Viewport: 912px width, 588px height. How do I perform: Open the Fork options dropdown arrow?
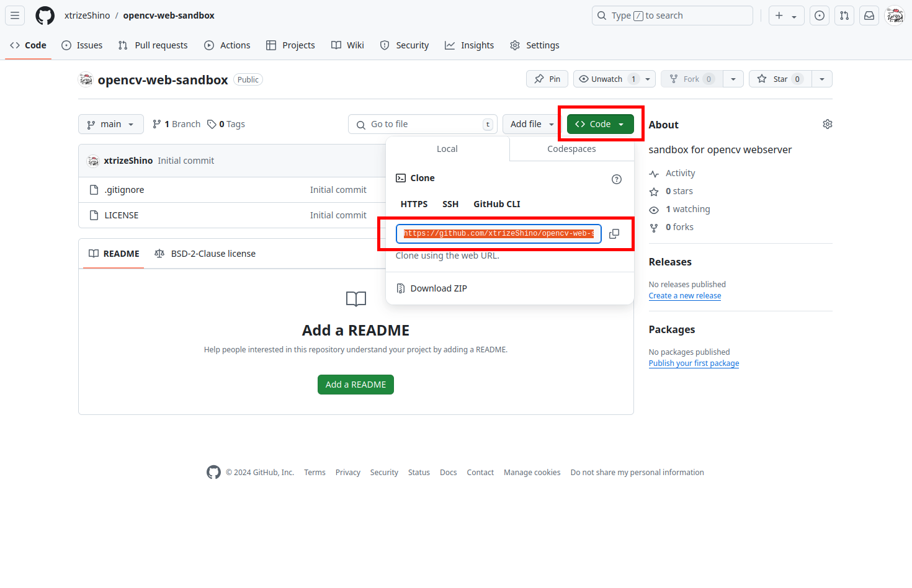point(733,79)
